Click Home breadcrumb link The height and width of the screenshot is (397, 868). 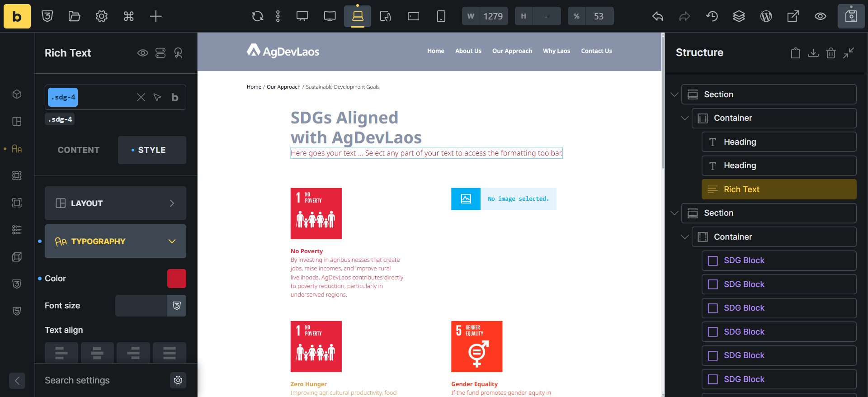tap(254, 87)
